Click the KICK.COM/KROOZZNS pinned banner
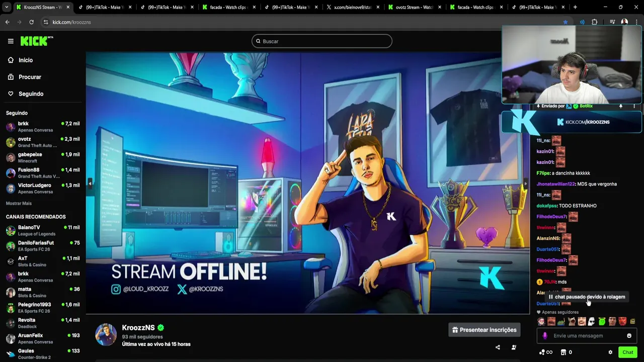Image resolution: width=644 pixels, height=362 pixels. (x=572, y=122)
